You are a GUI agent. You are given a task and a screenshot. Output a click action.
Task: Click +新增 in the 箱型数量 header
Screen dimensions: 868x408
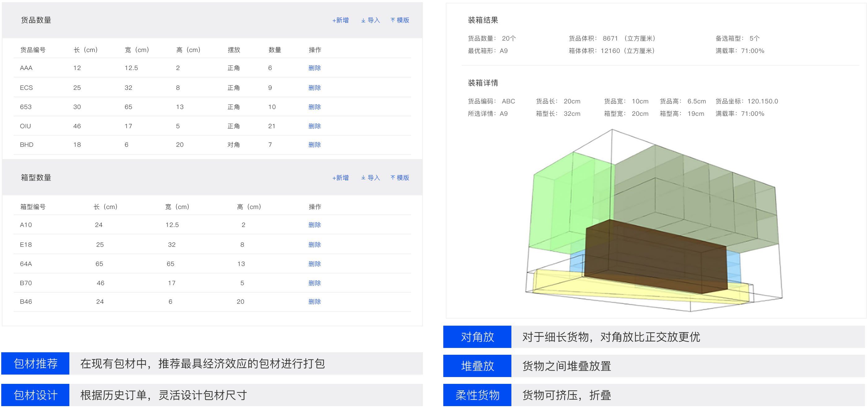click(340, 178)
